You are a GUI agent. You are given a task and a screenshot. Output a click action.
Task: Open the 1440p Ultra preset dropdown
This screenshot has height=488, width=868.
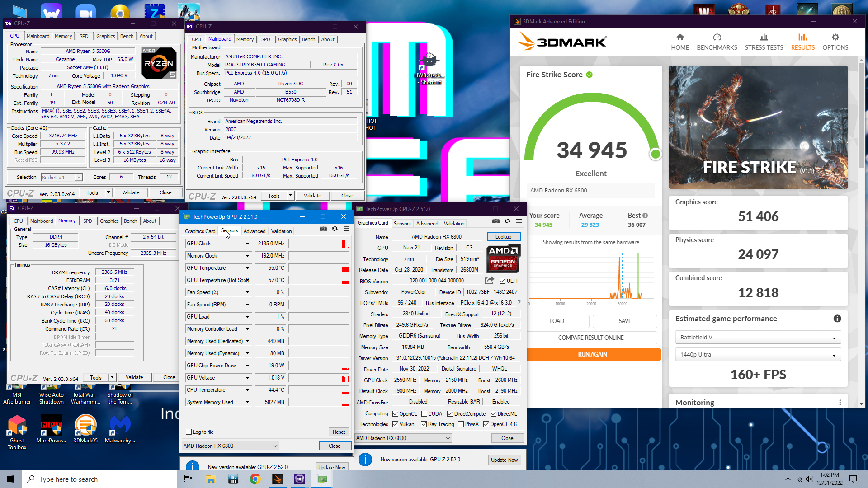tap(758, 355)
